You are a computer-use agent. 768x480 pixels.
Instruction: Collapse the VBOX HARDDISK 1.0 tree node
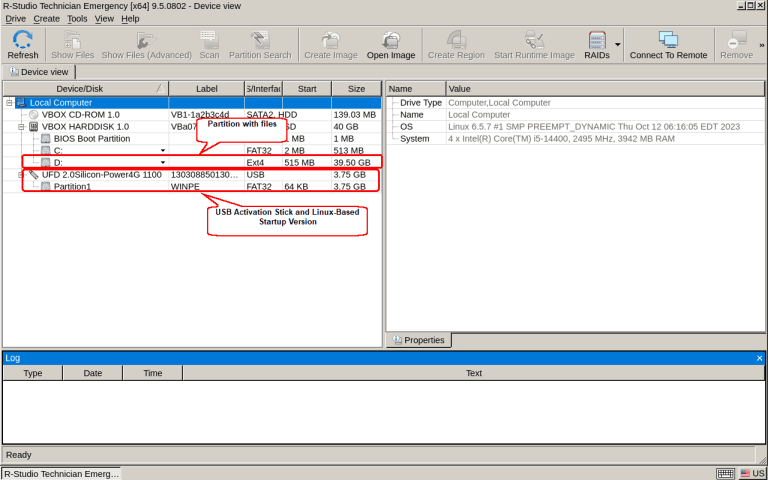tap(21, 127)
